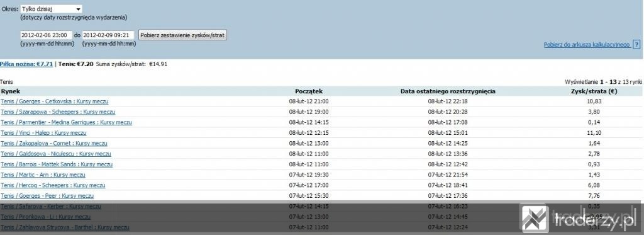
Task: Select the Wyświetlanie 1 - 13 counter
Action: (x=604, y=82)
